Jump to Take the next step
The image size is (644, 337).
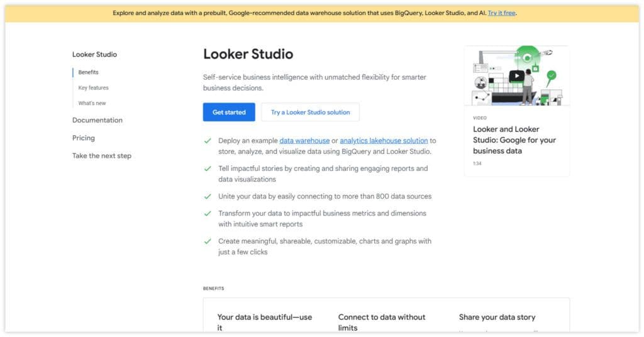(x=102, y=155)
